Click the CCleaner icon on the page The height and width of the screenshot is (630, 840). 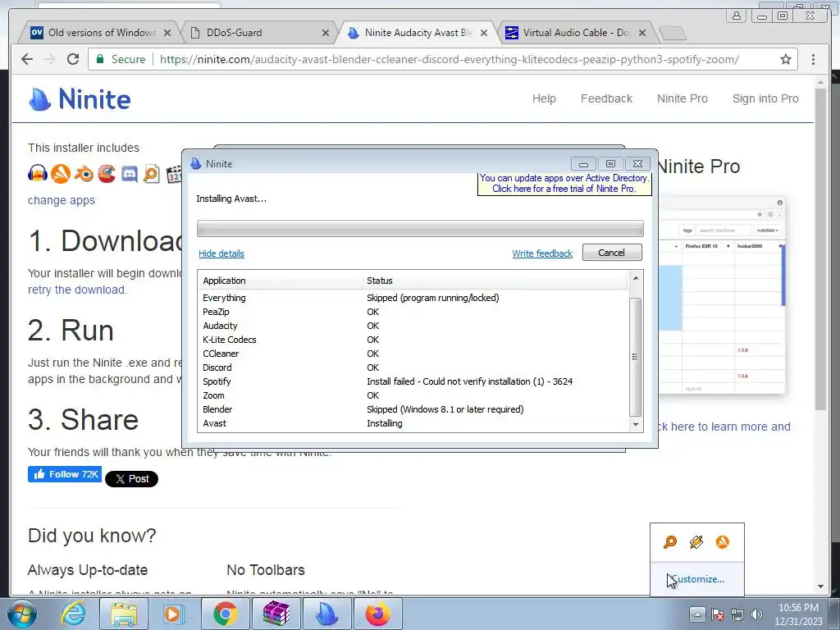click(x=107, y=174)
